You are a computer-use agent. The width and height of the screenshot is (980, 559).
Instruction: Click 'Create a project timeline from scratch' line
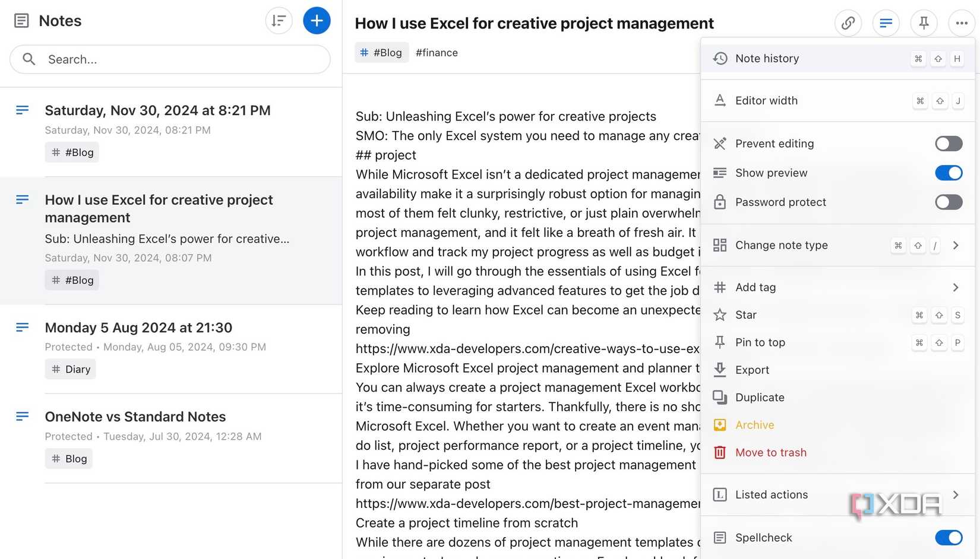pyautogui.click(x=467, y=523)
